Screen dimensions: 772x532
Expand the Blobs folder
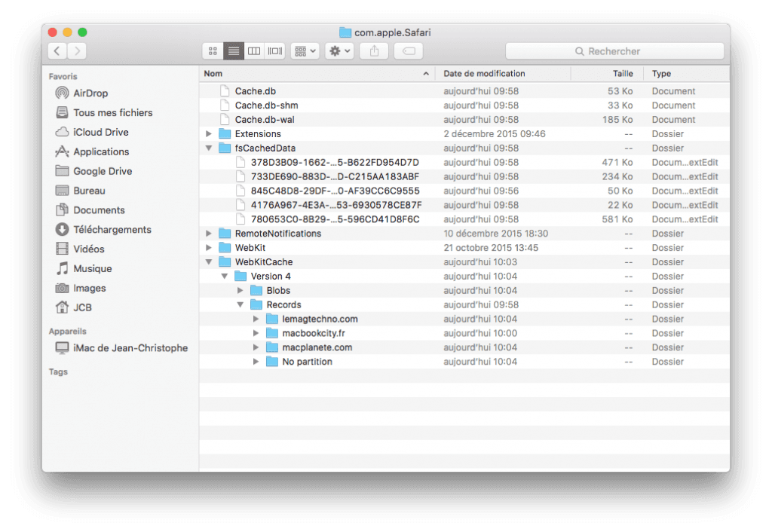coord(240,290)
